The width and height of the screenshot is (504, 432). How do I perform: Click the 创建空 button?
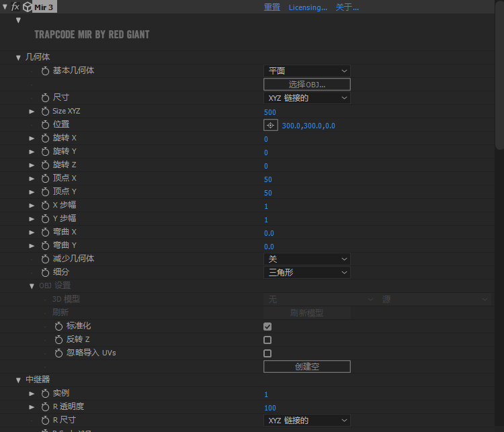(307, 366)
